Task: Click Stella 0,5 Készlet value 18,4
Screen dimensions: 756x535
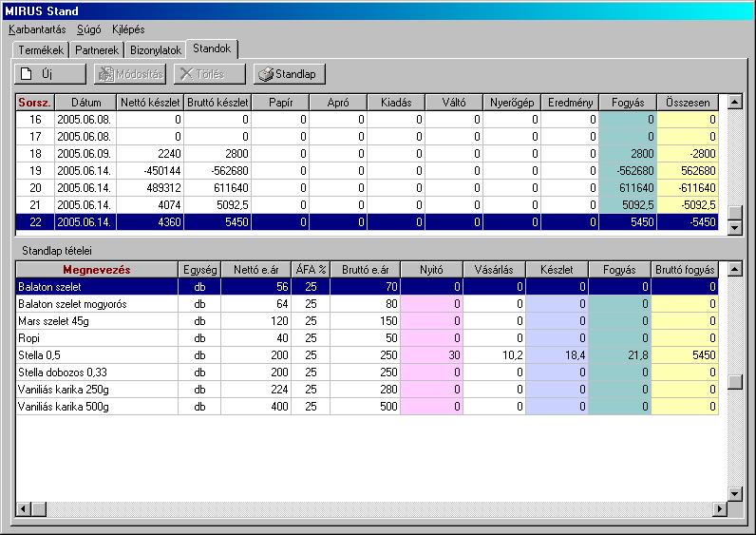Action: 557,355
